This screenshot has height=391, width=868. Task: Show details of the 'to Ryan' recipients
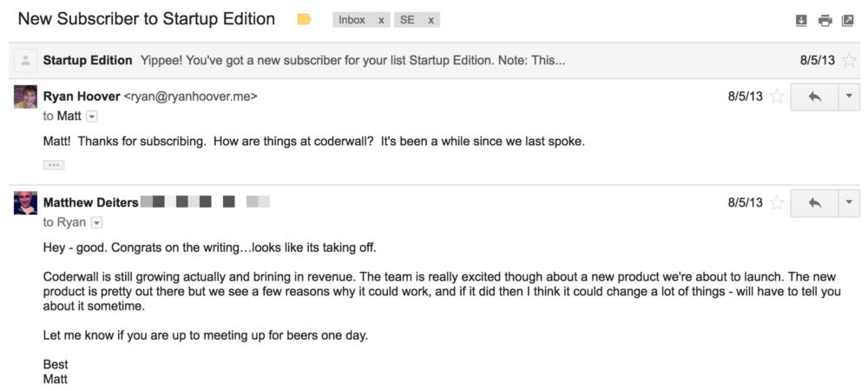point(96,222)
